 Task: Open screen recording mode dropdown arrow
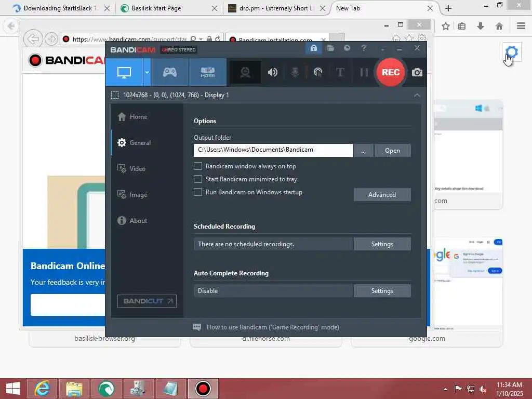147,72
